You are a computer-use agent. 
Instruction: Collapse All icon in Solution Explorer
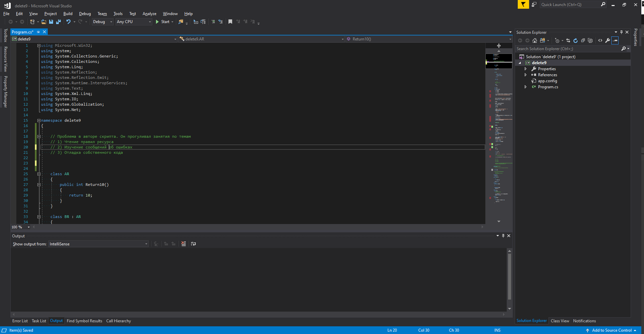583,41
